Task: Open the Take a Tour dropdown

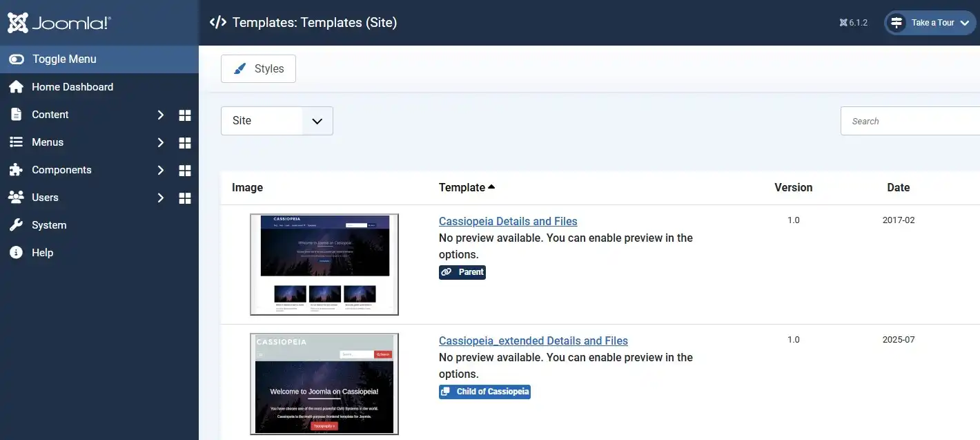Action: [x=930, y=23]
